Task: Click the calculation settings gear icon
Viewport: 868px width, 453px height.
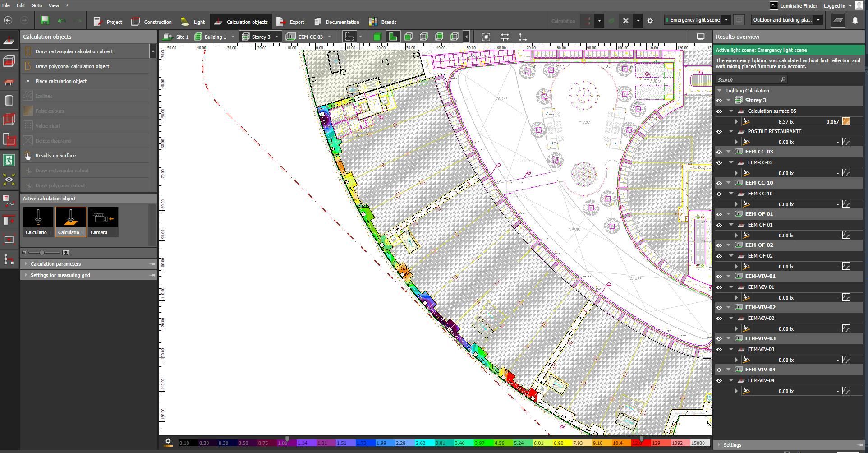Action: [650, 21]
